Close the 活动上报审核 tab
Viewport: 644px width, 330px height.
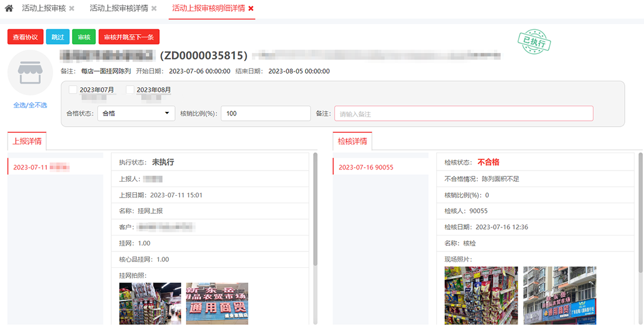(71, 9)
